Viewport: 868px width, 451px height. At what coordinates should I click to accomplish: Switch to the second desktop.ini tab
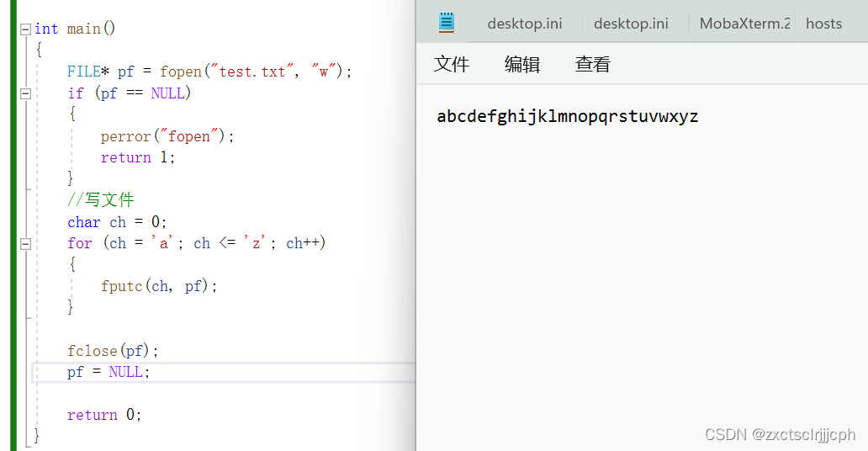tap(631, 24)
